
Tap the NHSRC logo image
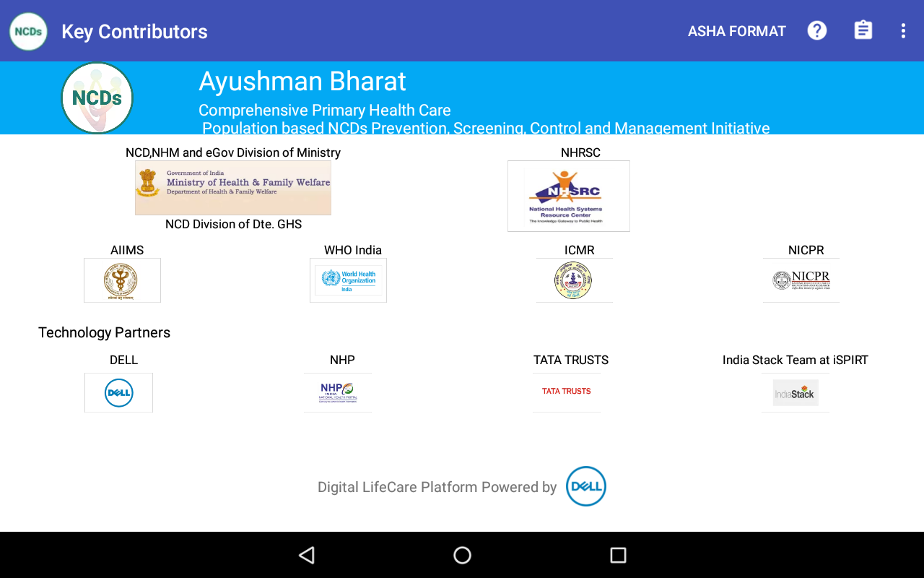pyautogui.click(x=569, y=196)
